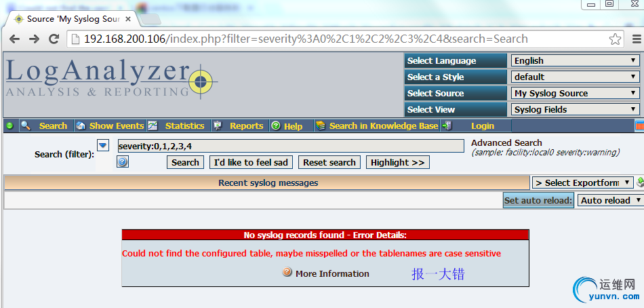644x308 pixels.
Task: Bookmark page with the star icon
Action: point(615,39)
